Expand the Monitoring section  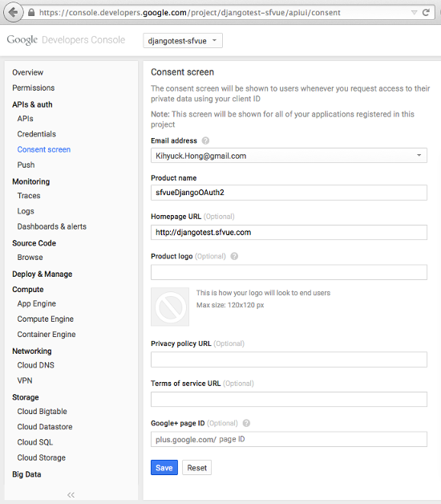(30, 181)
